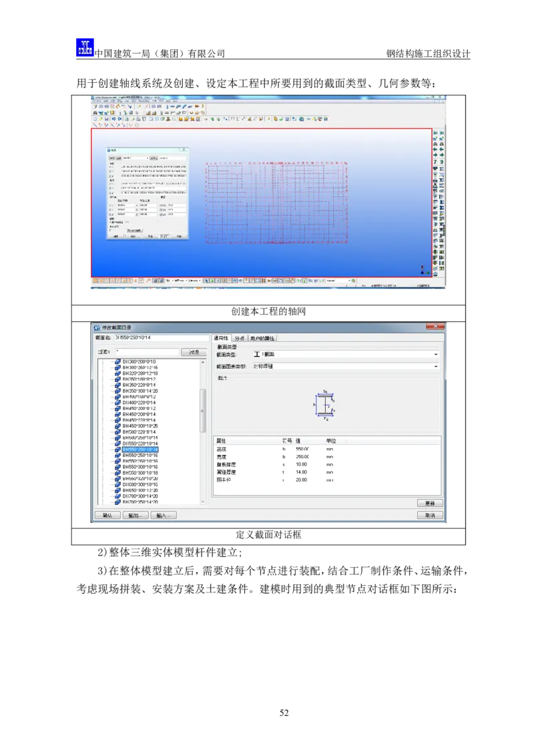Open the 用户的属性 tab
This screenshot has width=534, height=756.
262,339
